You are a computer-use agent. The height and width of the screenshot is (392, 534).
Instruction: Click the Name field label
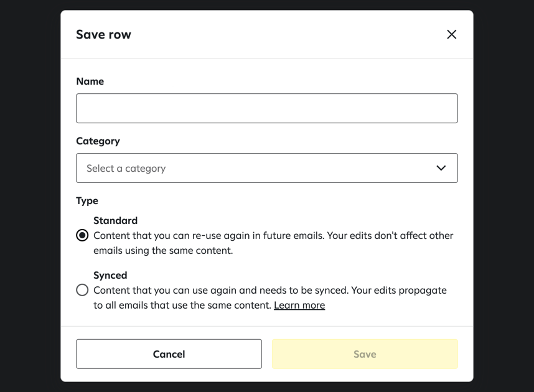90,81
